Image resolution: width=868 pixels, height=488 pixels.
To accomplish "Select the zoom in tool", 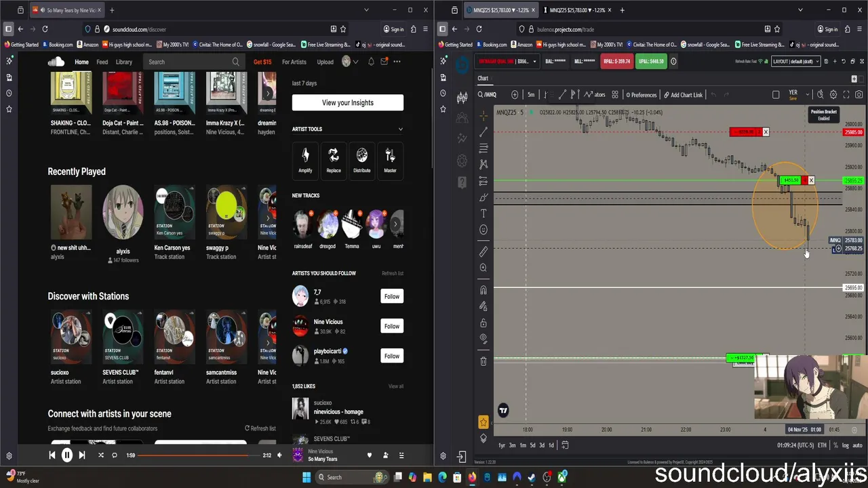I will 483,268.
